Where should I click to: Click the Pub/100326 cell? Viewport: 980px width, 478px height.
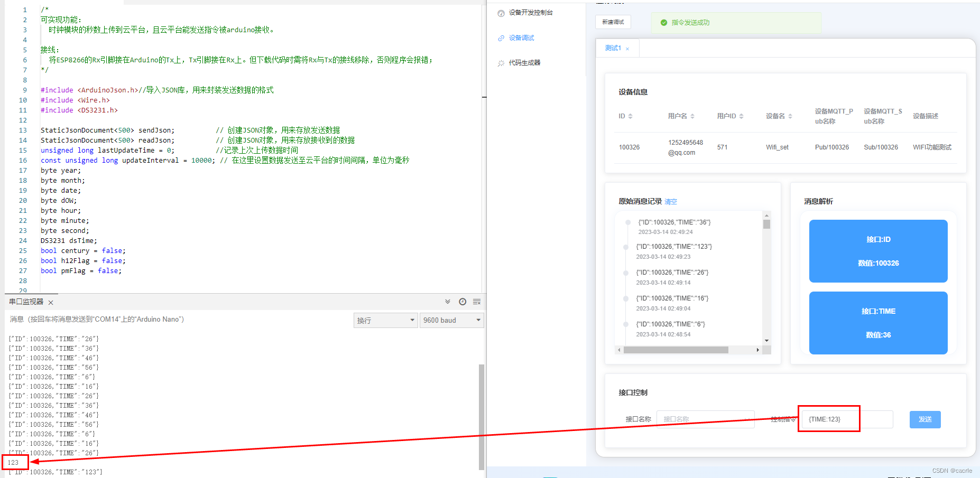pos(832,147)
